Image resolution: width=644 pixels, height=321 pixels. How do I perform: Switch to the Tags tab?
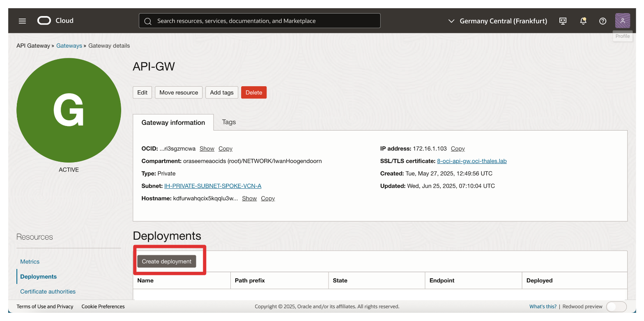click(x=229, y=122)
